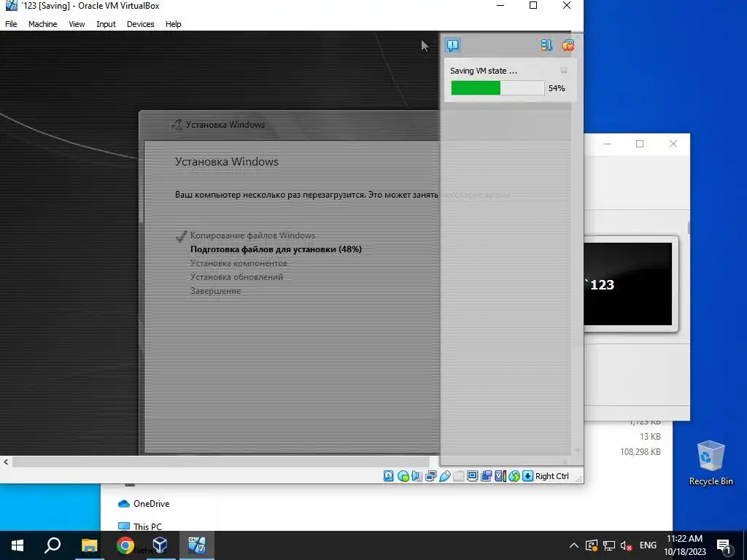The image size is (747, 560).
Task: Open the Windows Start menu
Action: pos(18,545)
